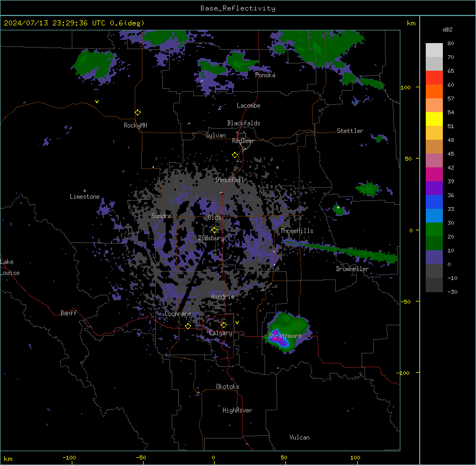Screen dimensions: 476x465
Task: Click the Didsbury city label
Action: (x=211, y=238)
